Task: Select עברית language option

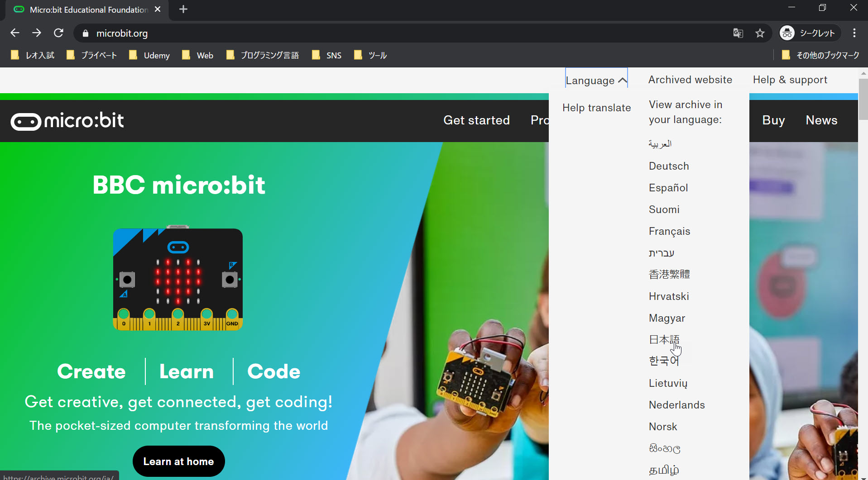Action: click(662, 253)
